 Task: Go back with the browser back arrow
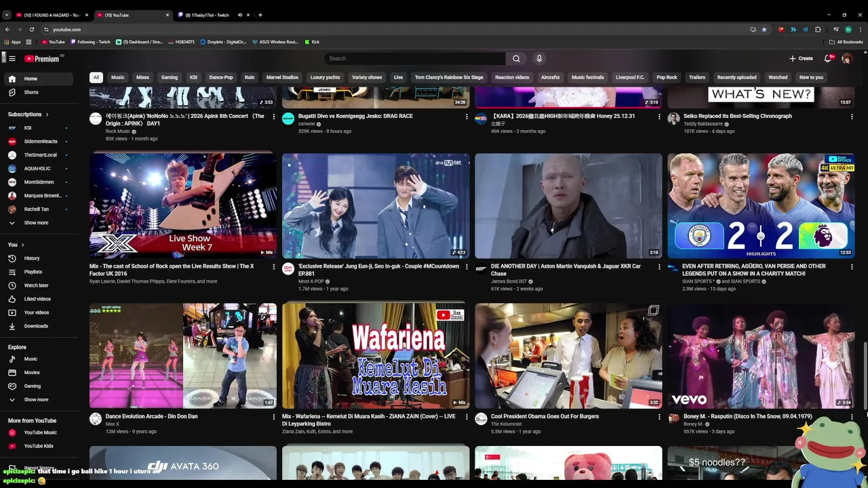click(x=7, y=29)
